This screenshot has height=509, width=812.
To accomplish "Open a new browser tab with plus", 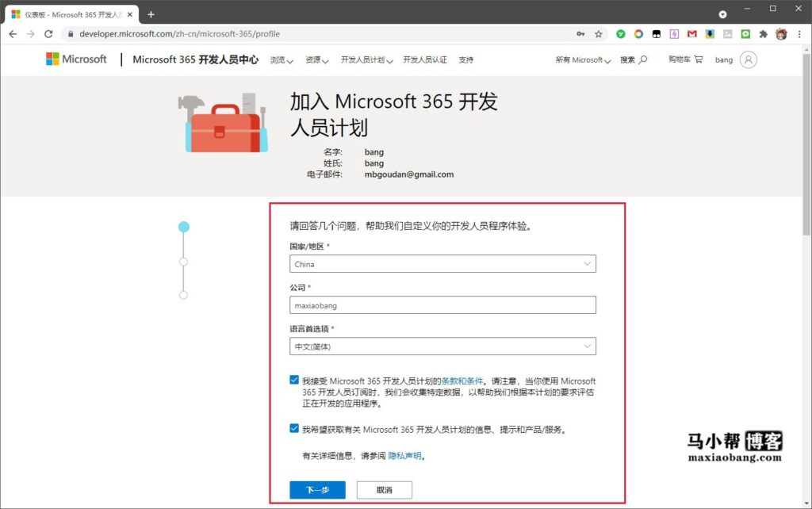I will 151,14.
